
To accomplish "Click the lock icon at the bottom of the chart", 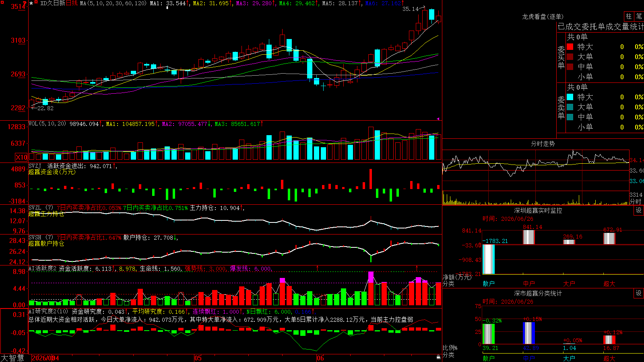I will tap(438, 357).
